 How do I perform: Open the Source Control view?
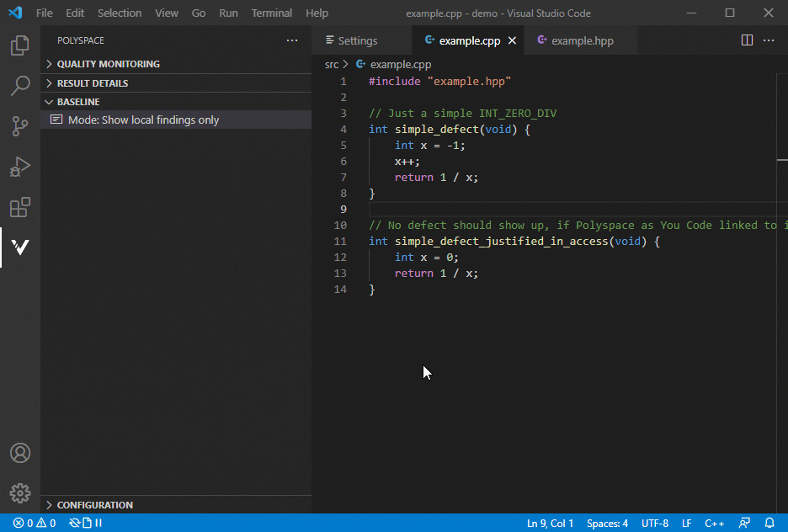(20, 126)
